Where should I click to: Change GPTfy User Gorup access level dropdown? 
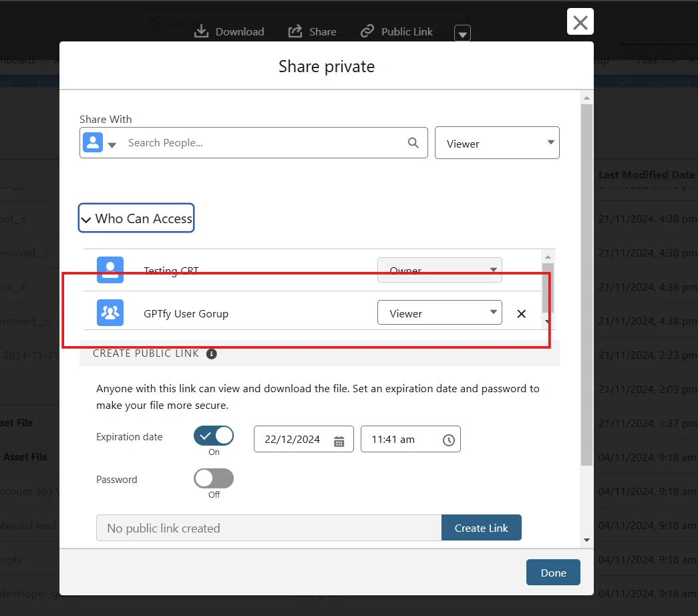pyautogui.click(x=440, y=313)
